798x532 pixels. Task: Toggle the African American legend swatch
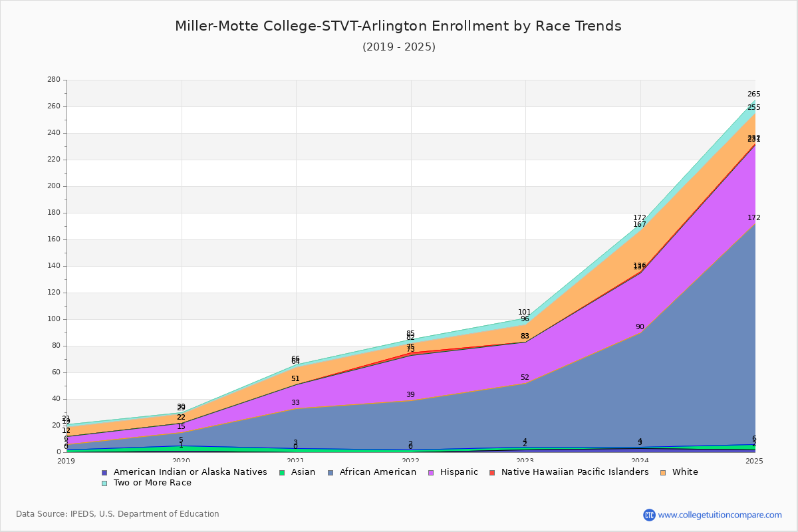coord(329,472)
